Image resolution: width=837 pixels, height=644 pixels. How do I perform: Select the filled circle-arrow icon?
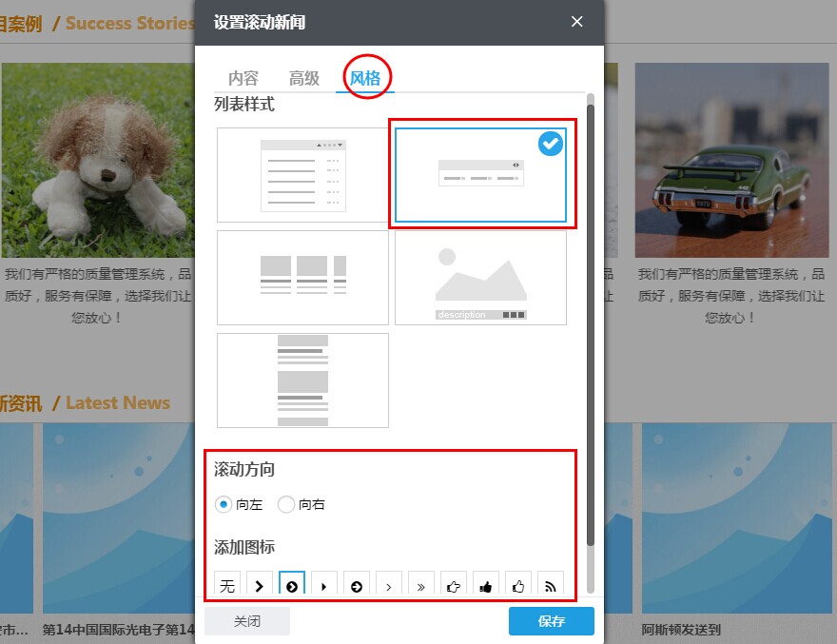click(x=357, y=585)
